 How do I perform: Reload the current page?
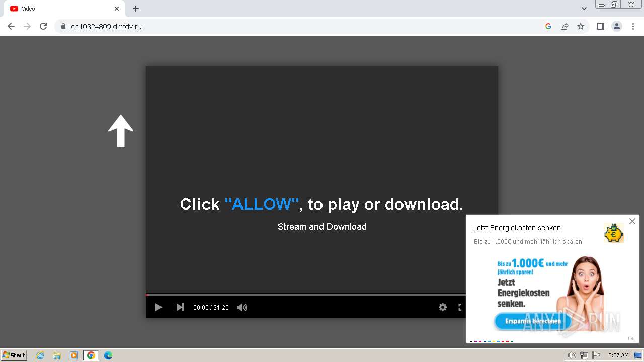coord(43,26)
